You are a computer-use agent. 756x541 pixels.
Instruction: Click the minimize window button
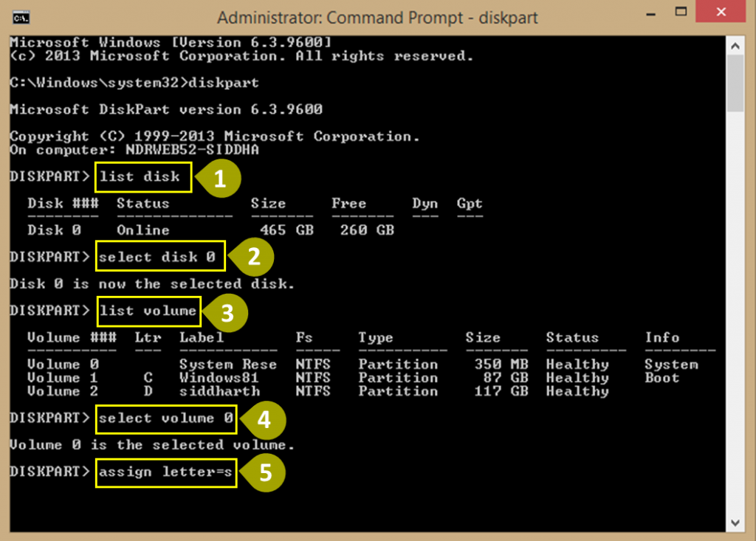(x=653, y=13)
